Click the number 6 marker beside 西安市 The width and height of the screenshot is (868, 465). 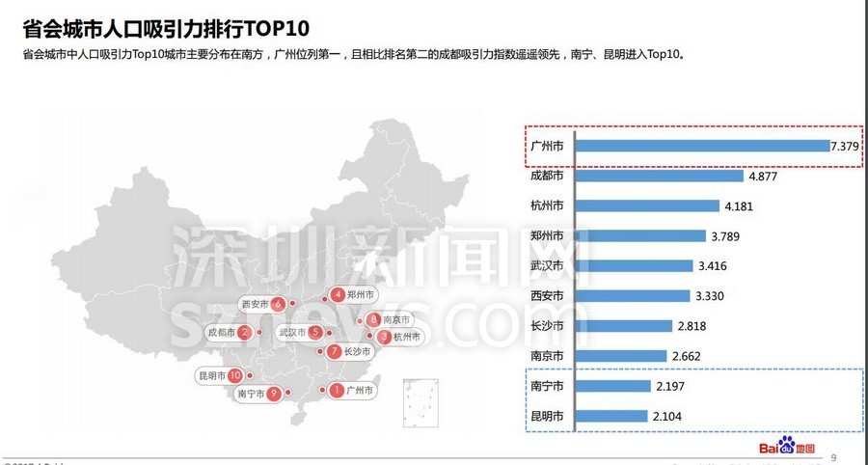tap(278, 304)
